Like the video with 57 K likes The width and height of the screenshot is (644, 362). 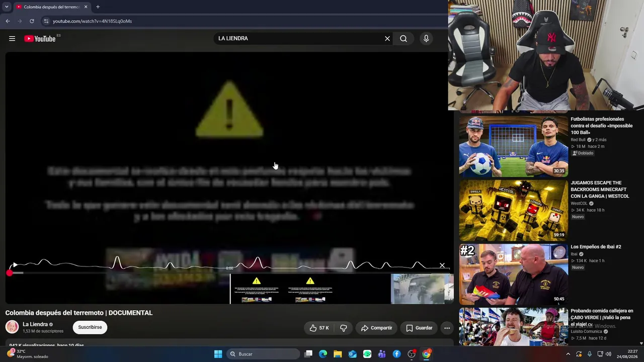(319, 328)
